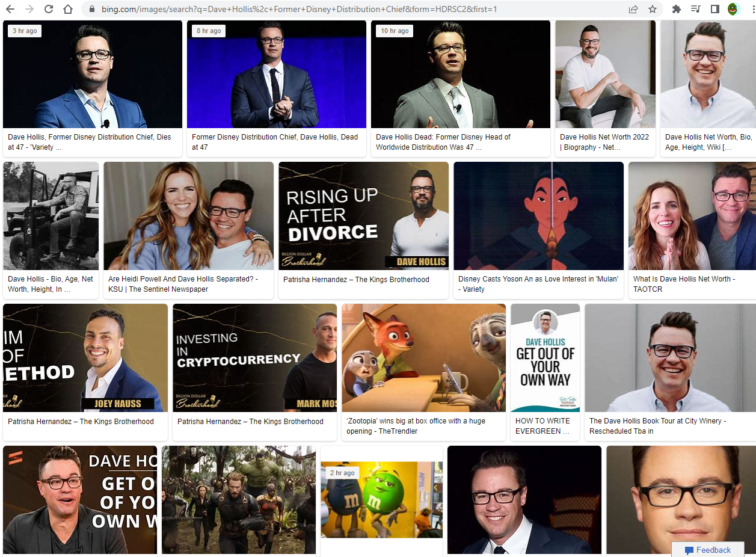
Task: Open the '8 hr ago' blue stage thumbnail
Action: [277, 74]
